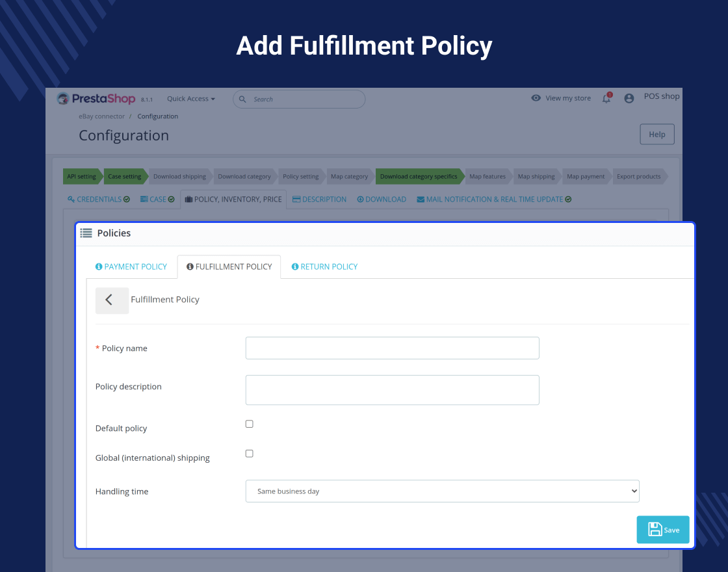The height and width of the screenshot is (572, 728).
Task: Check Global (international) shipping box
Action: (250, 454)
